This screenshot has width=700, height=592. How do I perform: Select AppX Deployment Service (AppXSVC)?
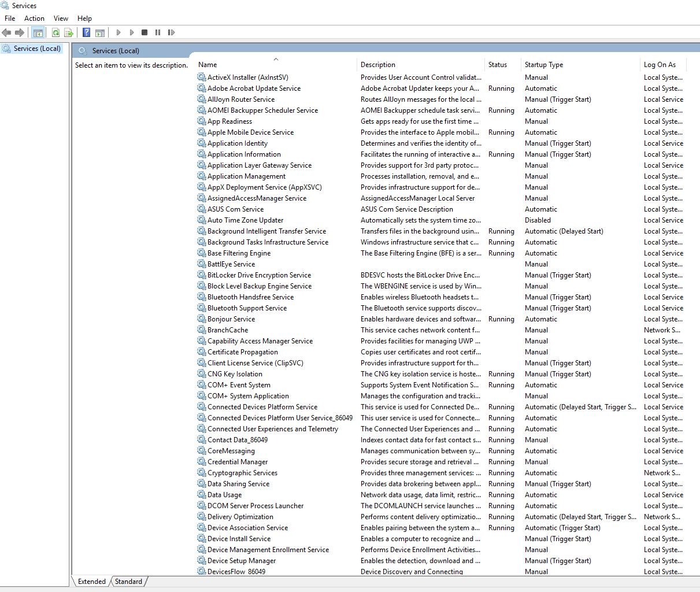265,187
